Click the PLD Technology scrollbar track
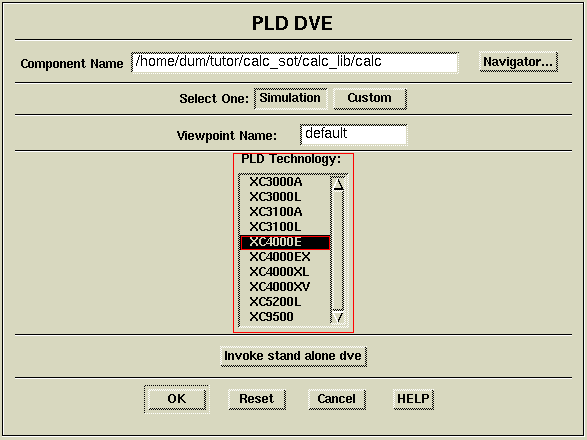The height and width of the screenshot is (440, 587). coord(338,251)
